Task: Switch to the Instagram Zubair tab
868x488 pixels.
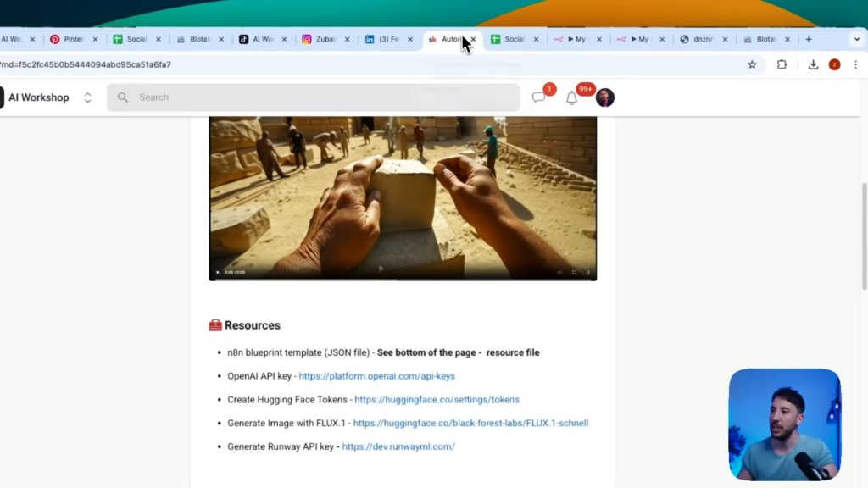Action: coord(325,39)
